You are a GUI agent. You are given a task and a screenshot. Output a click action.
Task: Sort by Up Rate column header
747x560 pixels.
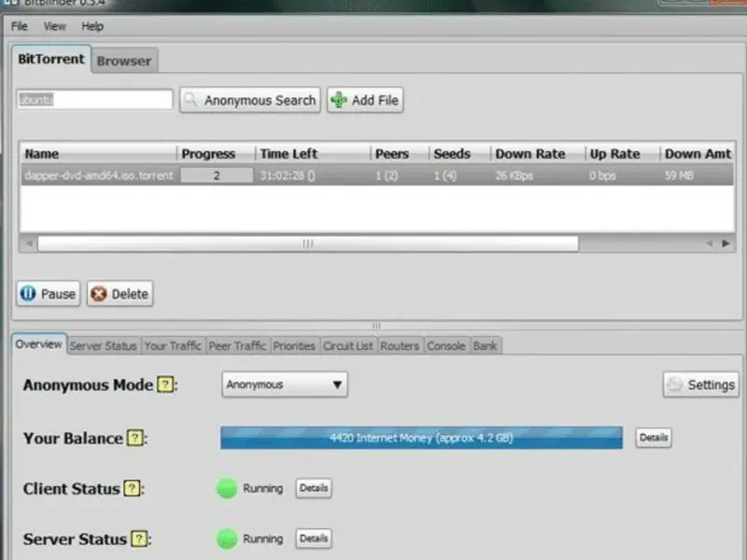(623, 154)
